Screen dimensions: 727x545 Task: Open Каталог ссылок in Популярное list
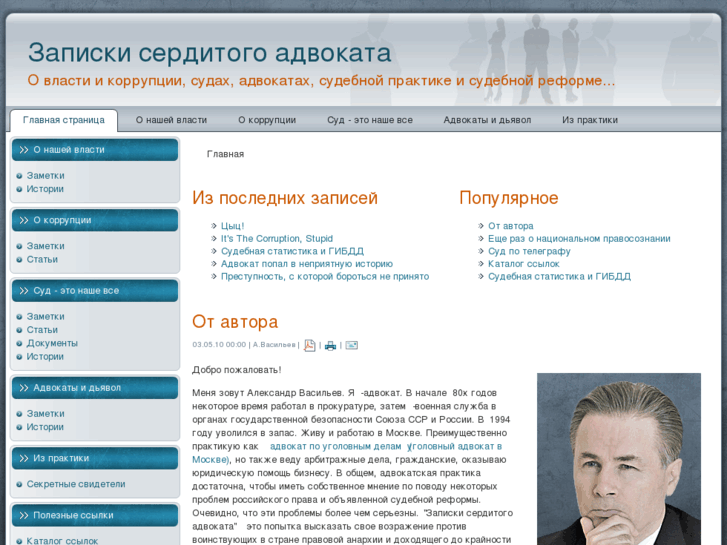(x=523, y=263)
